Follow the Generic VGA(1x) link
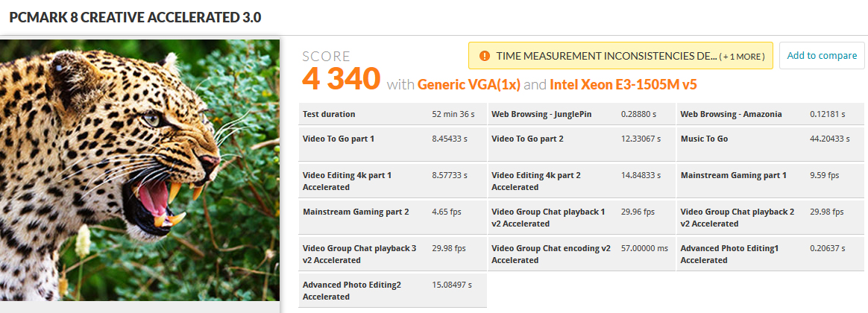The width and height of the screenshot is (868, 313). tap(469, 85)
